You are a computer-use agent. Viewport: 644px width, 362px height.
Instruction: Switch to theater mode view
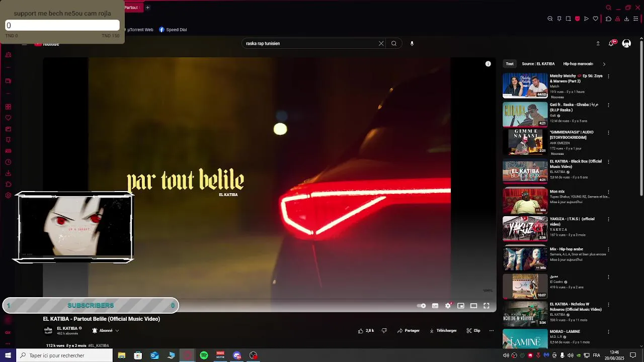[473, 306]
